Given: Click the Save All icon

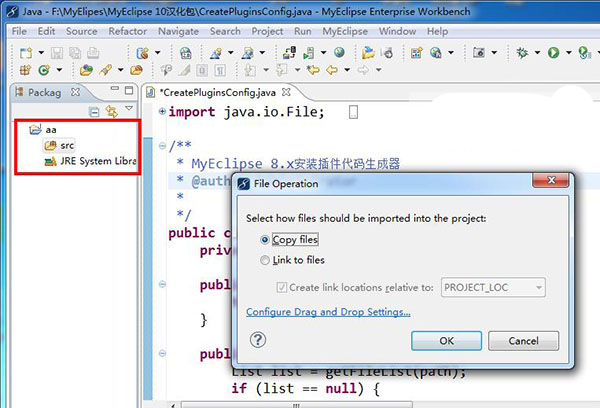Looking at the screenshot, I should click(x=75, y=53).
